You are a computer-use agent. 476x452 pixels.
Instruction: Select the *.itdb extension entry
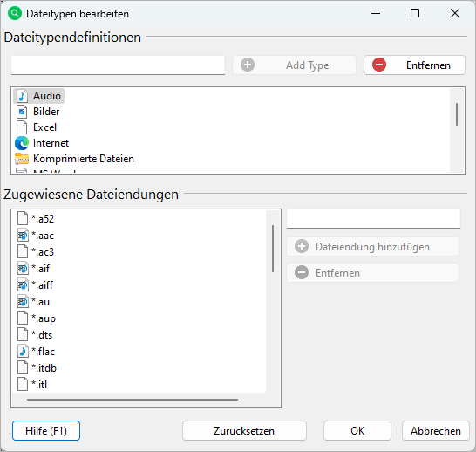point(44,368)
